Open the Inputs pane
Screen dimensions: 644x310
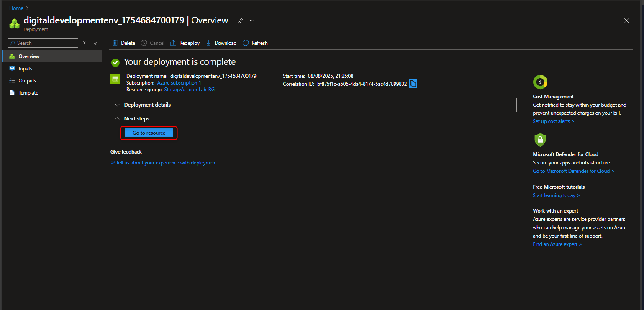pos(25,68)
